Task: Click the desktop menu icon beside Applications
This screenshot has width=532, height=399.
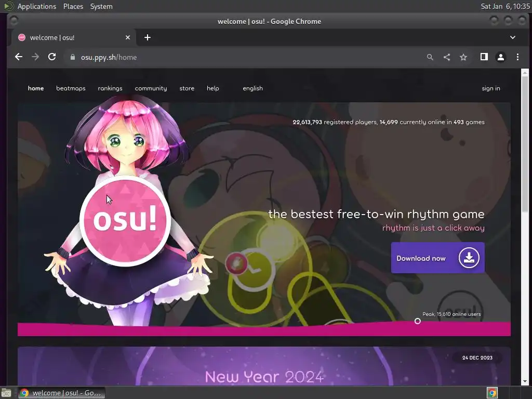Action: (9, 6)
